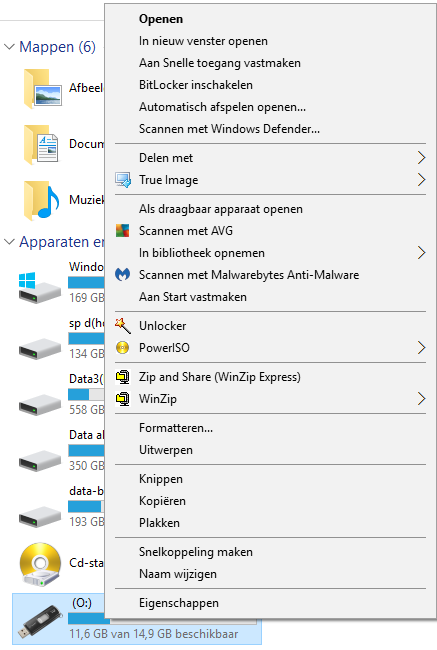Collapse the Mappen (6) section chevron
The image size is (437, 650).
point(9,46)
